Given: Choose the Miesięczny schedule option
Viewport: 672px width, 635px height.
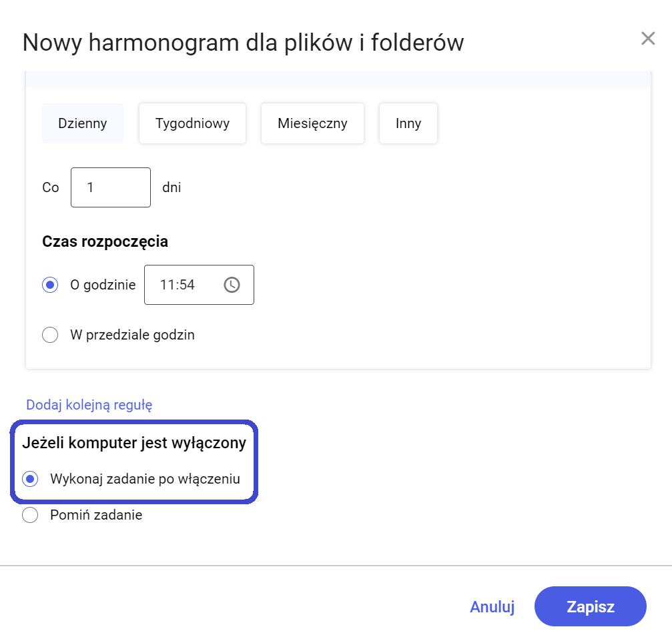Looking at the screenshot, I should coord(312,123).
